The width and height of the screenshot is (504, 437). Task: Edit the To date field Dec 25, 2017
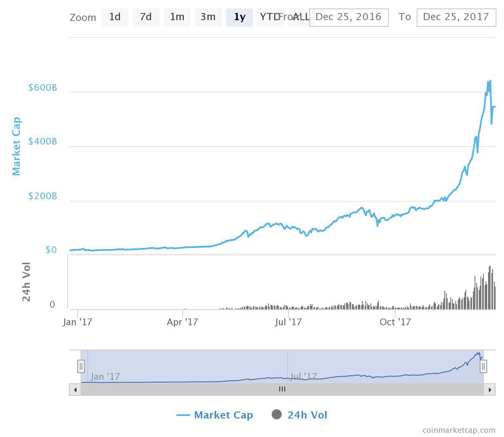[457, 17]
